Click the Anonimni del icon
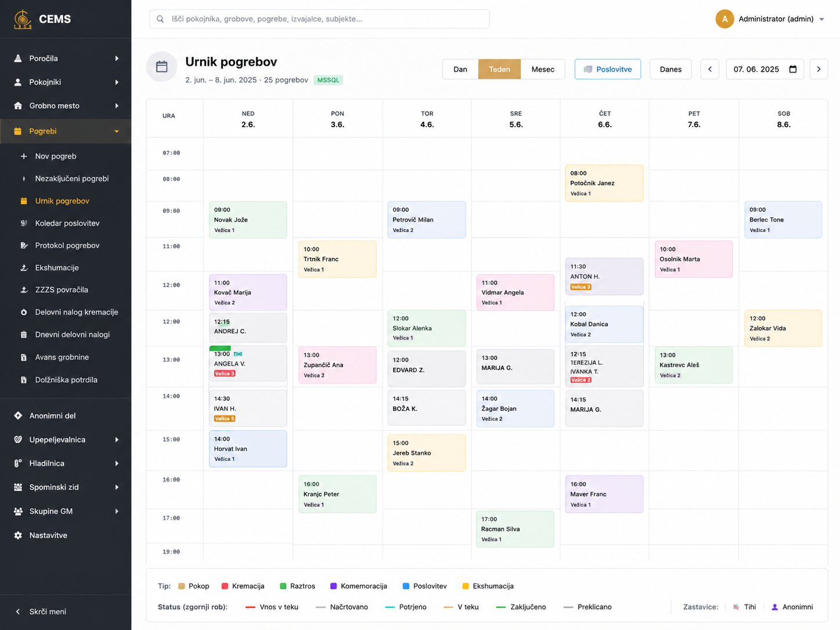Image resolution: width=840 pixels, height=630 pixels. click(18, 415)
